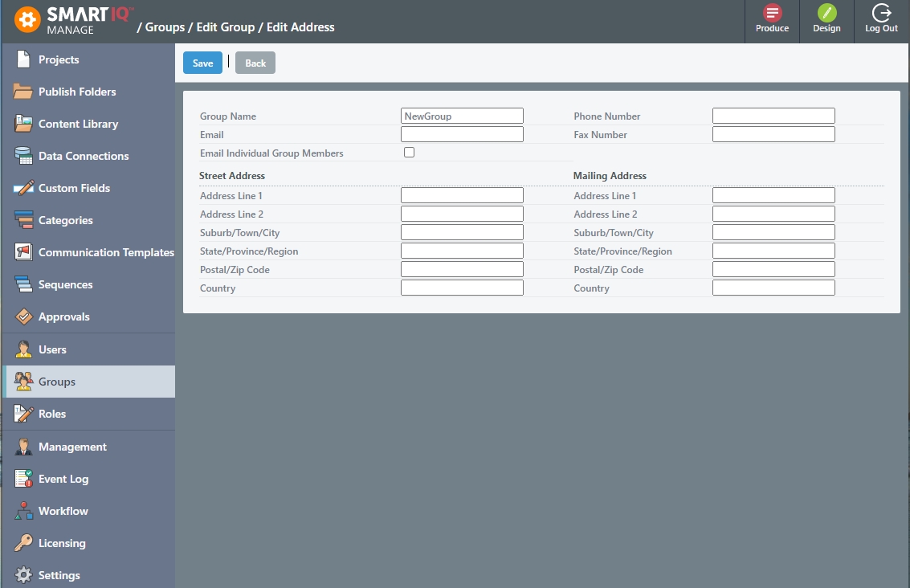Focus Street Address Country field
Screen dimensions: 910x588
462,288
